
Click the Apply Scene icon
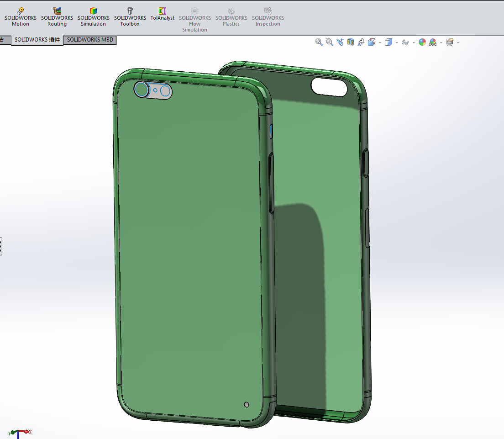click(432, 42)
